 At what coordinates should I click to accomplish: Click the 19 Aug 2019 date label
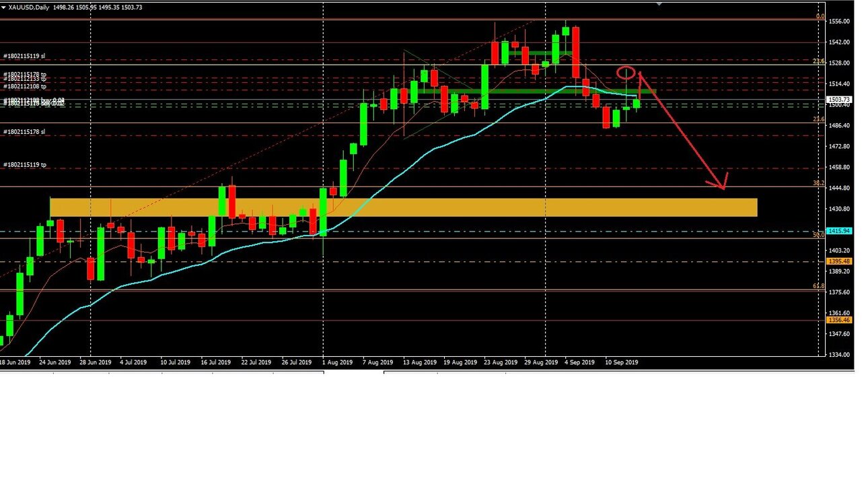point(459,362)
